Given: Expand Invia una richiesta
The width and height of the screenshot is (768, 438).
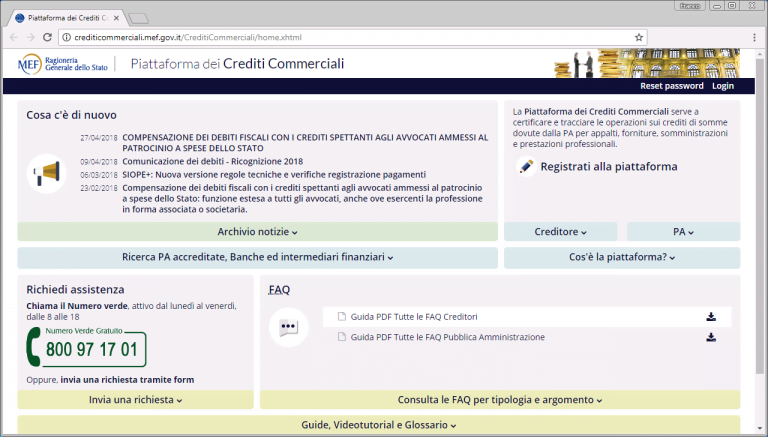Looking at the screenshot, I should (136, 400).
